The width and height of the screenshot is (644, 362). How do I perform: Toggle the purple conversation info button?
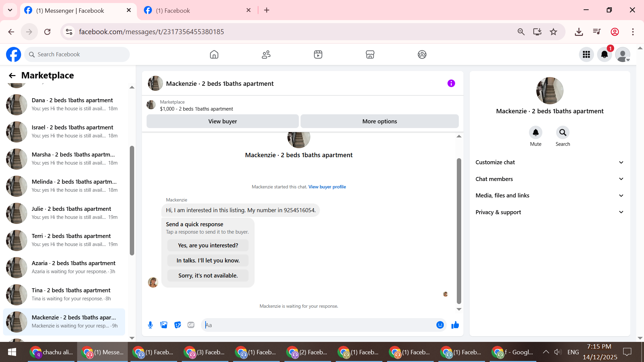pos(451,83)
